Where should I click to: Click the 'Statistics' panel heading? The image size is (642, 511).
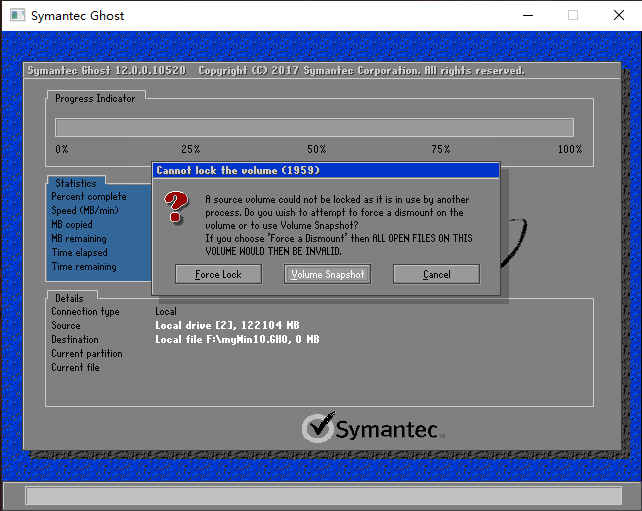point(76,183)
